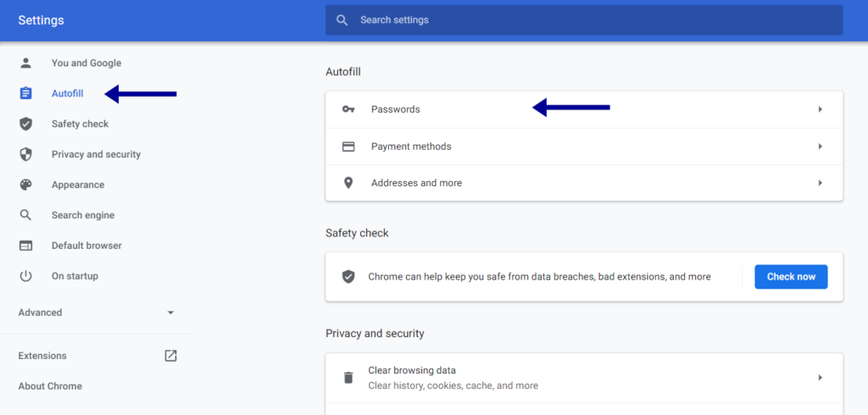The image size is (868, 415).
Task: Click the Privacy and security shield icon
Action: coord(25,154)
